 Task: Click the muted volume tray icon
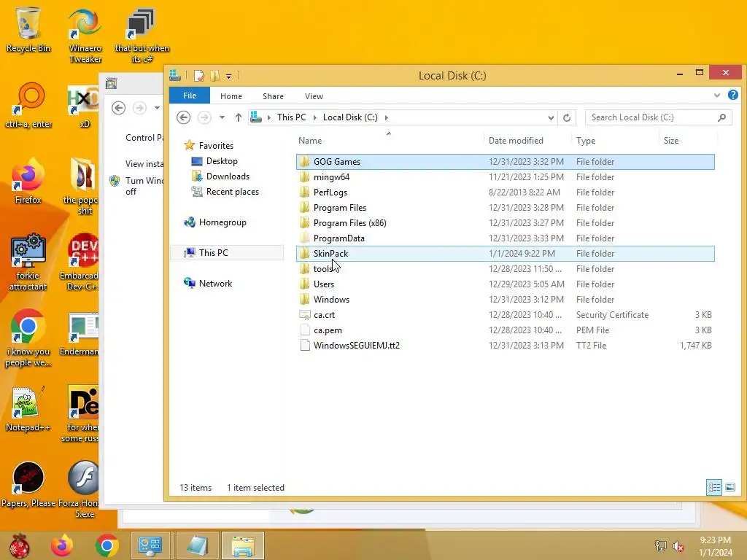(x=678, y=546)
